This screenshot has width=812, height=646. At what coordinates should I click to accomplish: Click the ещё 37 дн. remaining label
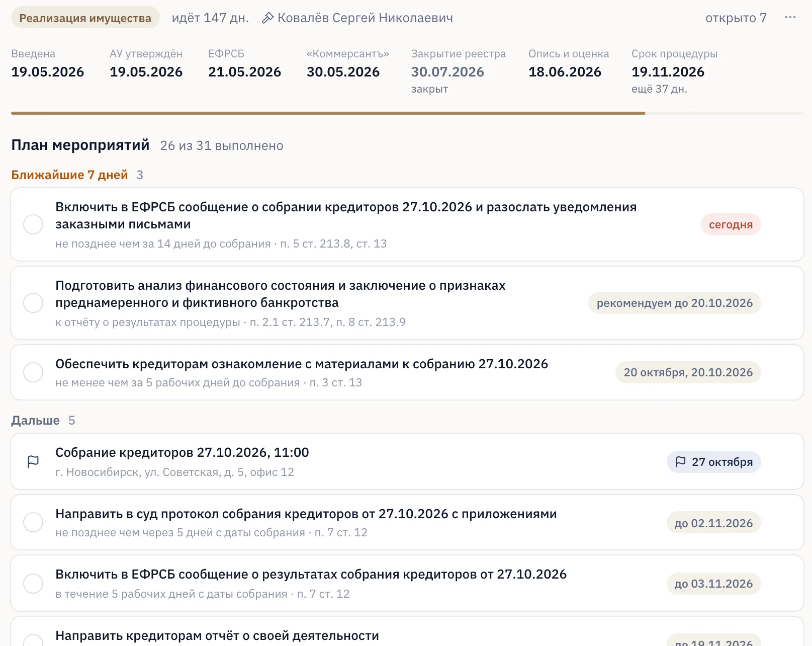(659, 89)
